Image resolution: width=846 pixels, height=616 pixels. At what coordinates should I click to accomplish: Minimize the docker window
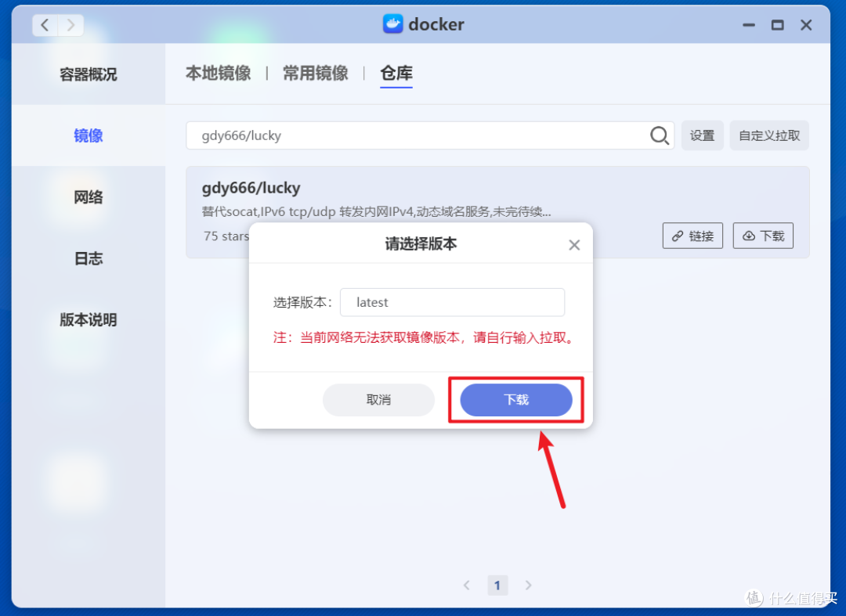pyautogui.click(x=748, y=25)
